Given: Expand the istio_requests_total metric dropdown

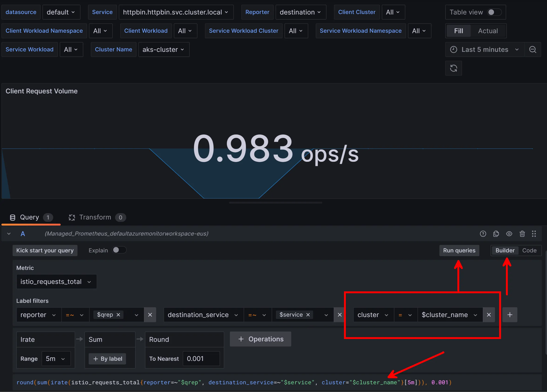Looking at the screenshot, I should (x=56, y=282).
